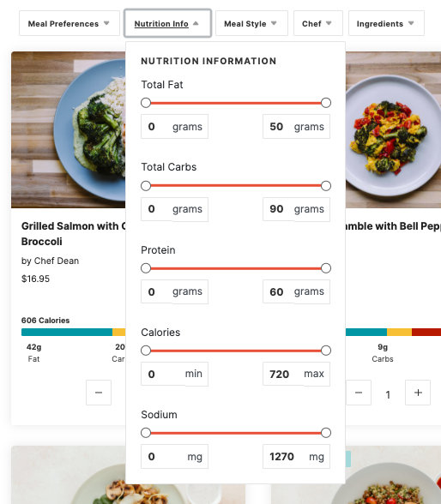Click the minus button under Grilled Salmon

pos(99,393)
